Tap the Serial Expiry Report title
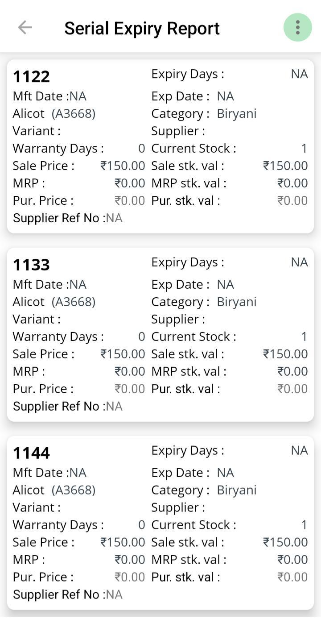Image resolution: width=321 pixels, height=644 pixels. [142, 28]
